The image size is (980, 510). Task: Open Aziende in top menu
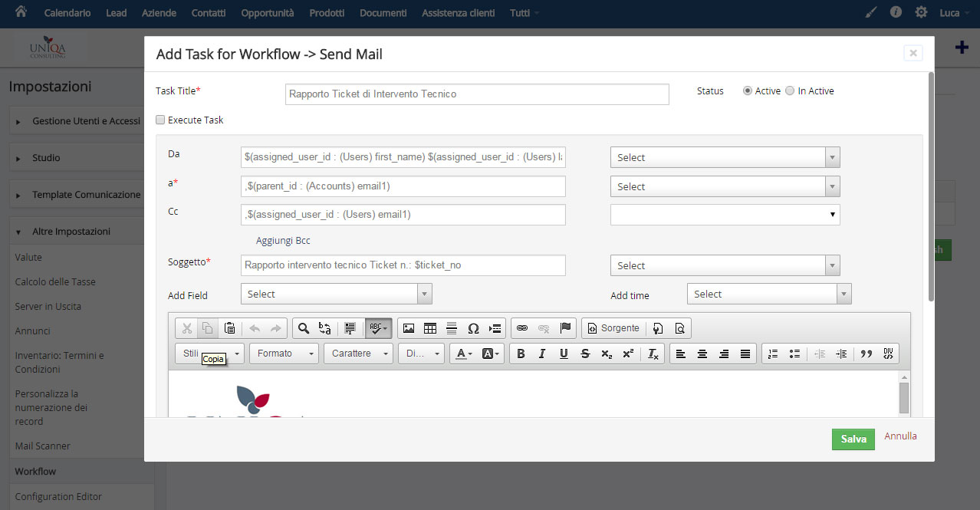pyautogui.click(x=159, y=13)
